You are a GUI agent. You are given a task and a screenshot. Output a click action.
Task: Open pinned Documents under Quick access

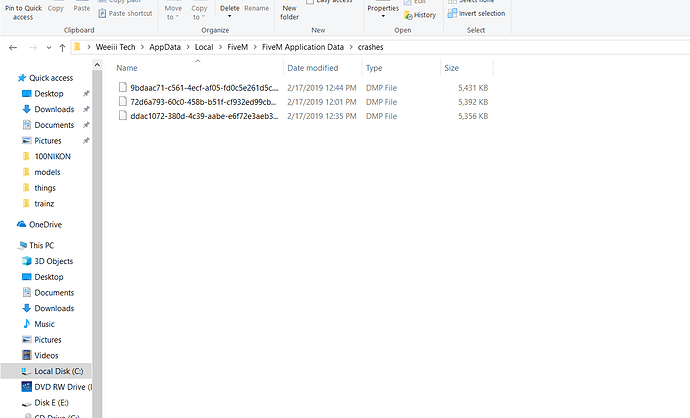coord(54,125)
